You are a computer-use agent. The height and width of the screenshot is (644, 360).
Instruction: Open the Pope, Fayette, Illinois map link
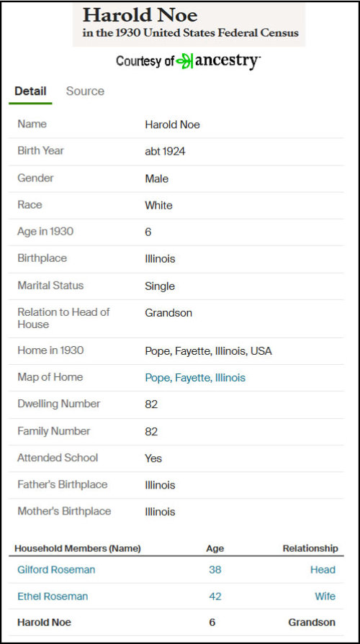coord(195,378)
